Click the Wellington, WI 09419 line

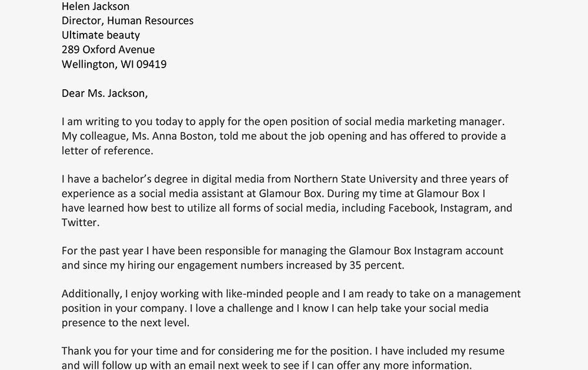114,65
